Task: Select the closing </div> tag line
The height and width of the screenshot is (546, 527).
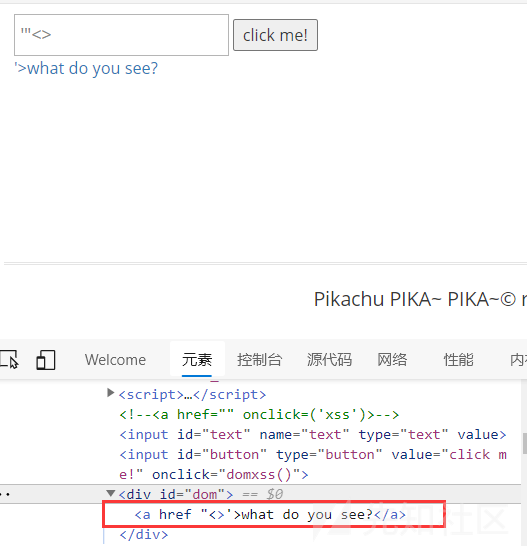Action: click(x=144, y=535)
